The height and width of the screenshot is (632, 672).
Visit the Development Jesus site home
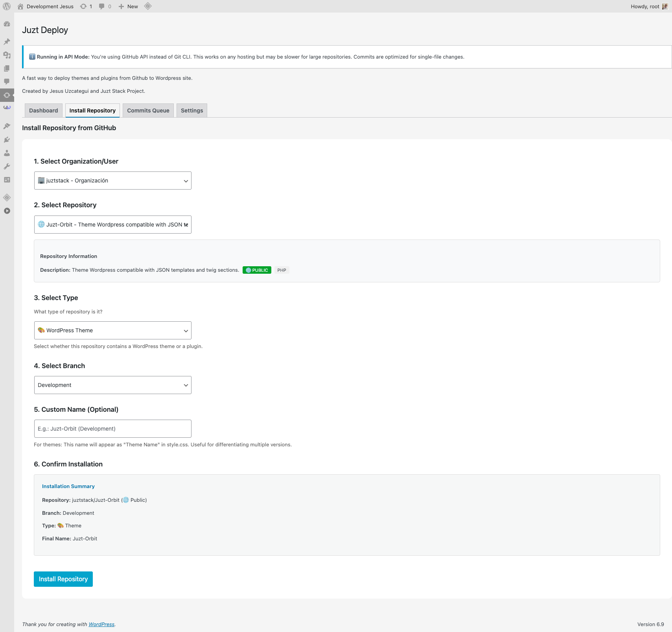(46, 6)
